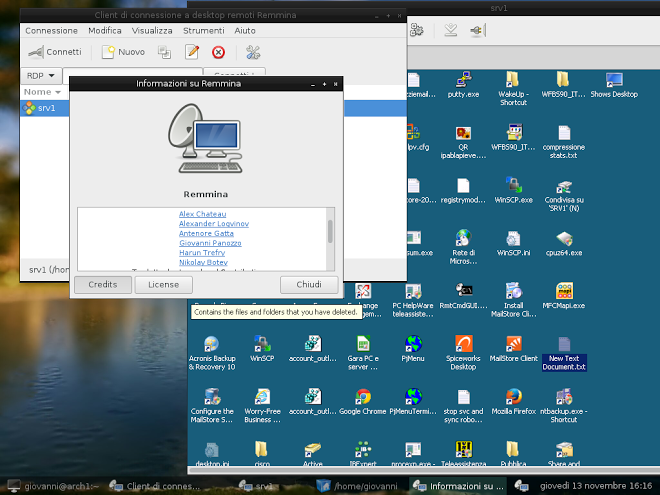Click the Credits button

(102, 285)
